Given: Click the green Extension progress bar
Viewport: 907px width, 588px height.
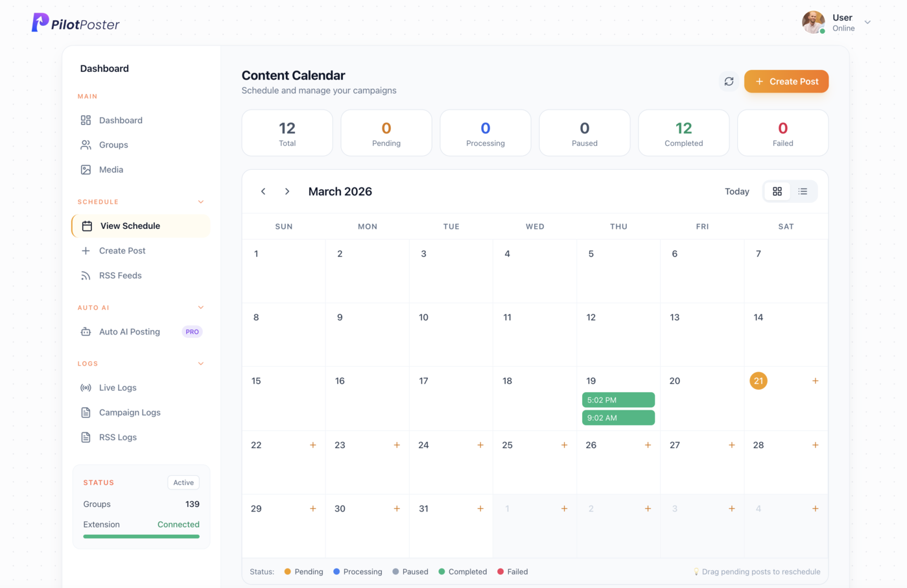Looking at the screenshot, I should (x=141, y=535).
